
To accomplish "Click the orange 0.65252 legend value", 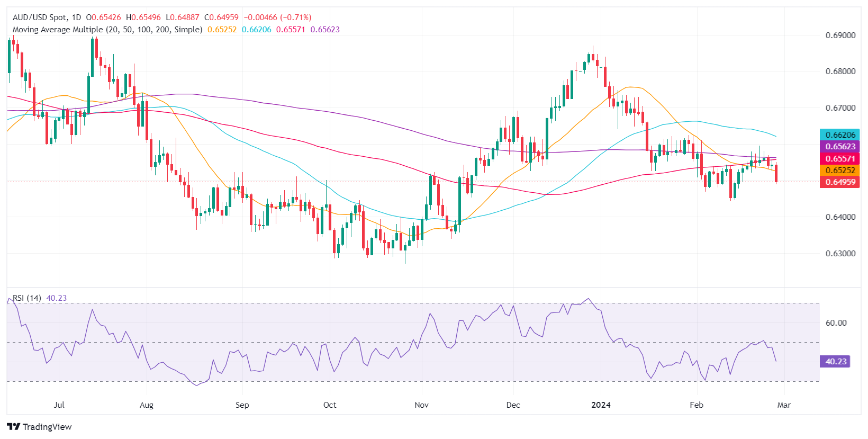I will (x=222, y=30).
